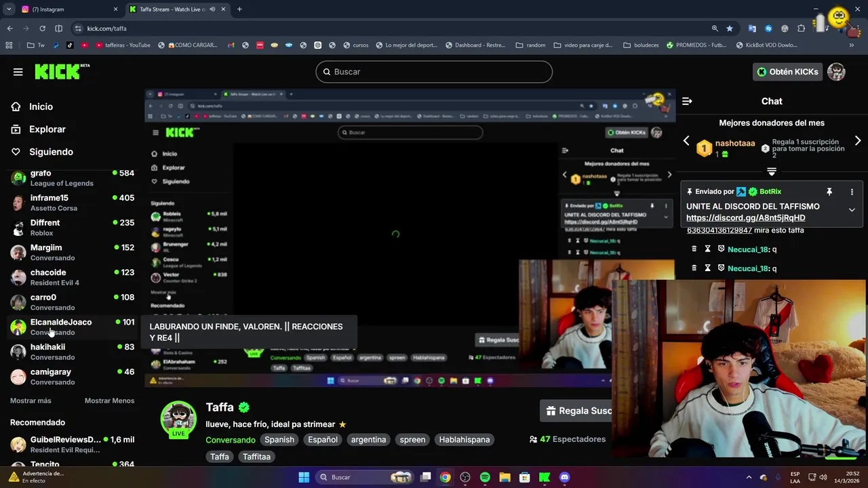The image size is (868, 488).
Task: Open carro0 channel in sidebar
Action: click(x=72, y=302)
